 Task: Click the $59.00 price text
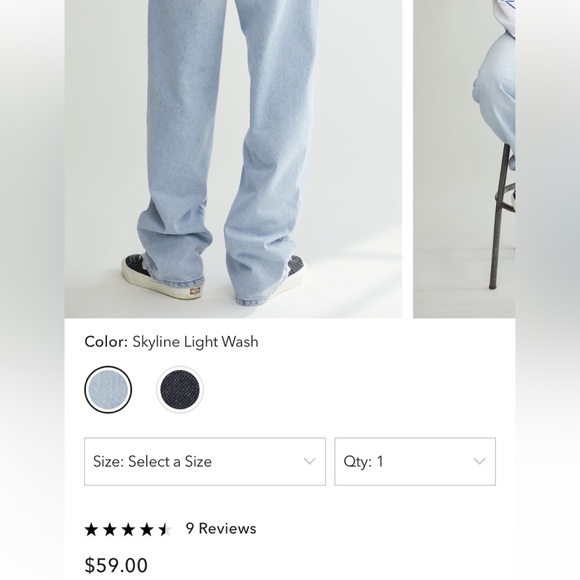(x=116, y=565)
